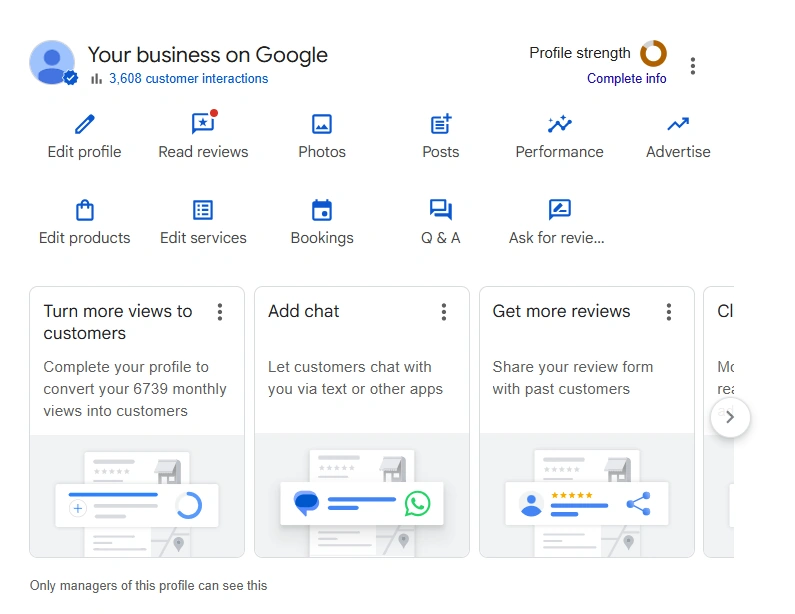
Task: Click 'Let customers chat with you' text
Action: pos(355,378)
